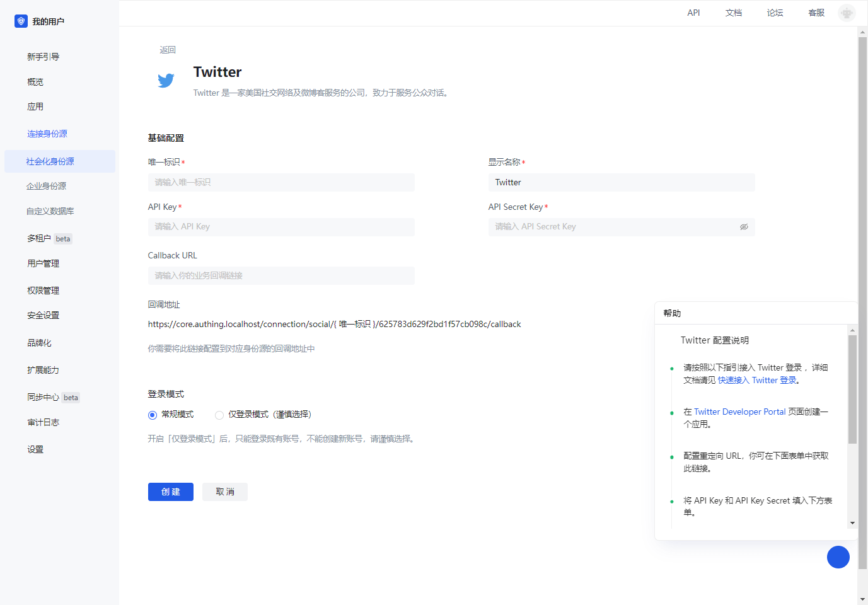Click the Twitter bird logo
This screenshot has width=868, height=605.
[166, 81]
